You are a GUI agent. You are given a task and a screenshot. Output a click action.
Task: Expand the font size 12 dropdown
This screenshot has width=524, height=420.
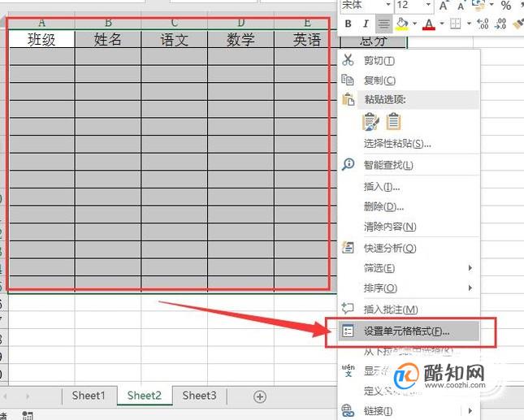tap(428, 5)
